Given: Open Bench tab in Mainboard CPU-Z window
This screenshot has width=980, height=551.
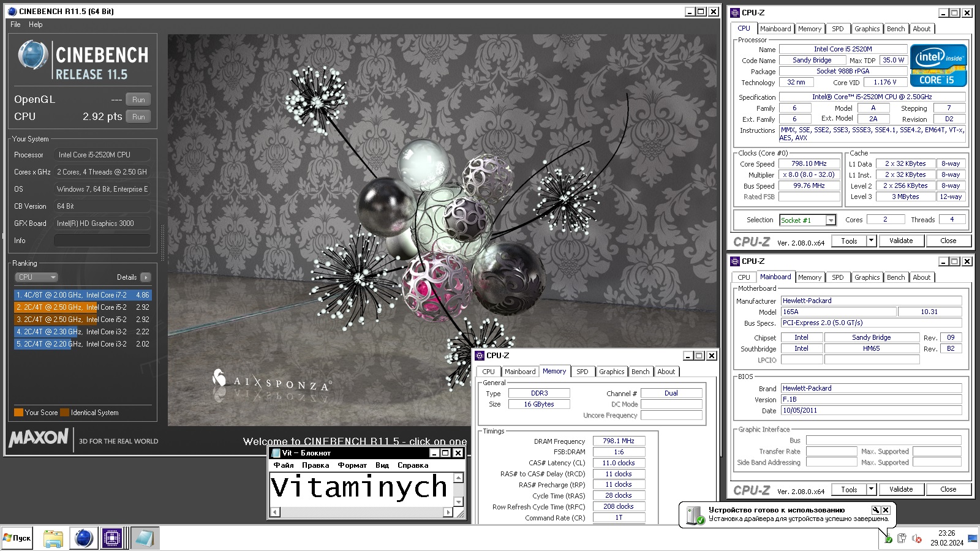Looking at the screenshot, I should point(896,277).
